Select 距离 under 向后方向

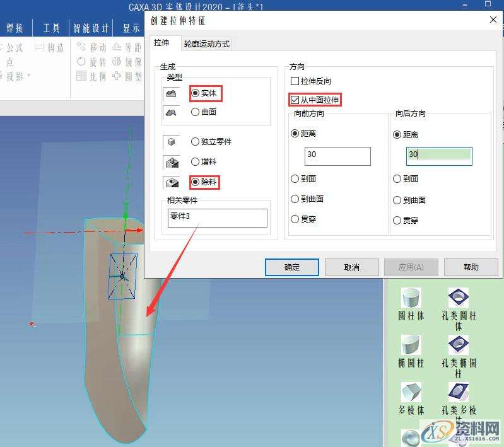click(x=397, y=135)
